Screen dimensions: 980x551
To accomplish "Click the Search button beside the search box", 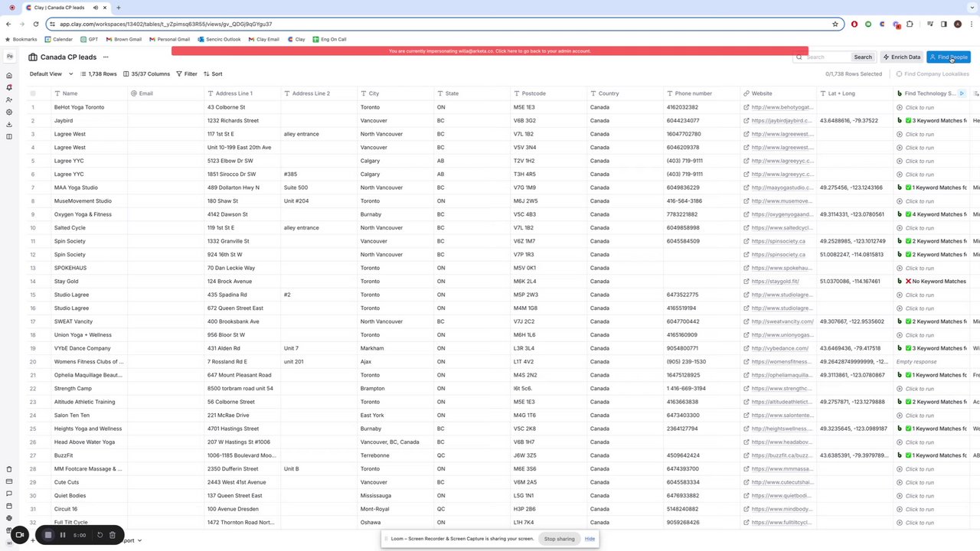I will point(863,57).
